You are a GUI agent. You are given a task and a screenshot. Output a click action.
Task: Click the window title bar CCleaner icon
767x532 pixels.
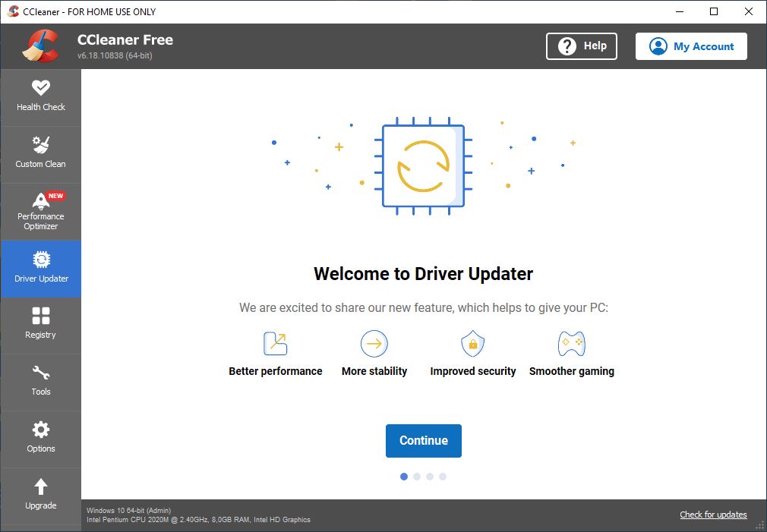pos(13,11)
